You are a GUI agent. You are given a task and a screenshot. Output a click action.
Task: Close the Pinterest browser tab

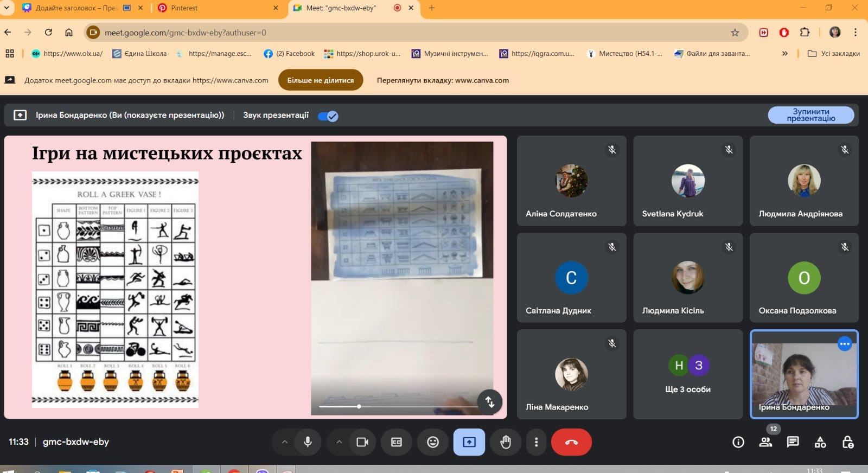(x=276, y=8)
